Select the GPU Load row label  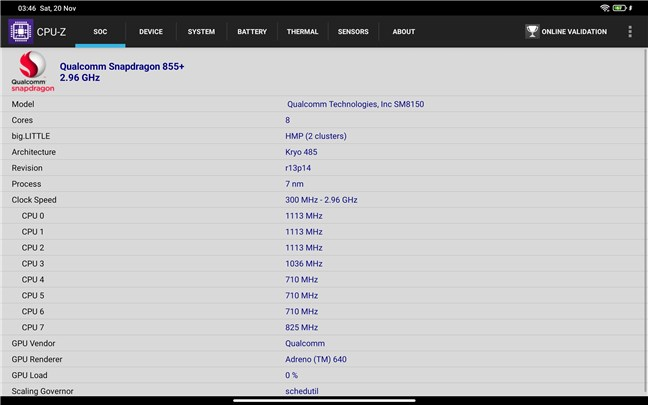pyautogui.click(x=29, y=375)
